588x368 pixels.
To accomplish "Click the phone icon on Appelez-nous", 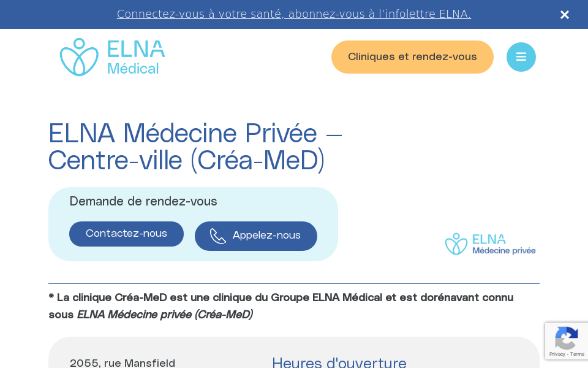I will click(218, 236).
